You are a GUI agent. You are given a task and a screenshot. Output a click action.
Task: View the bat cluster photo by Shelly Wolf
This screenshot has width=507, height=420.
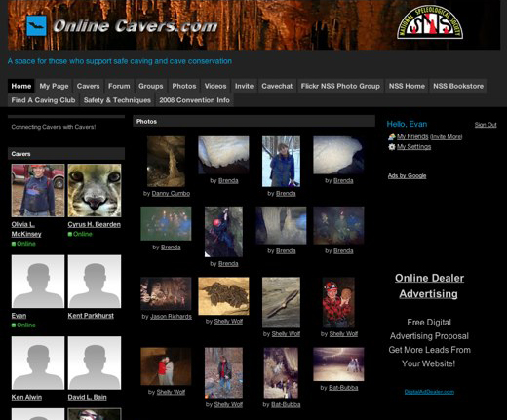coord(223,296)
